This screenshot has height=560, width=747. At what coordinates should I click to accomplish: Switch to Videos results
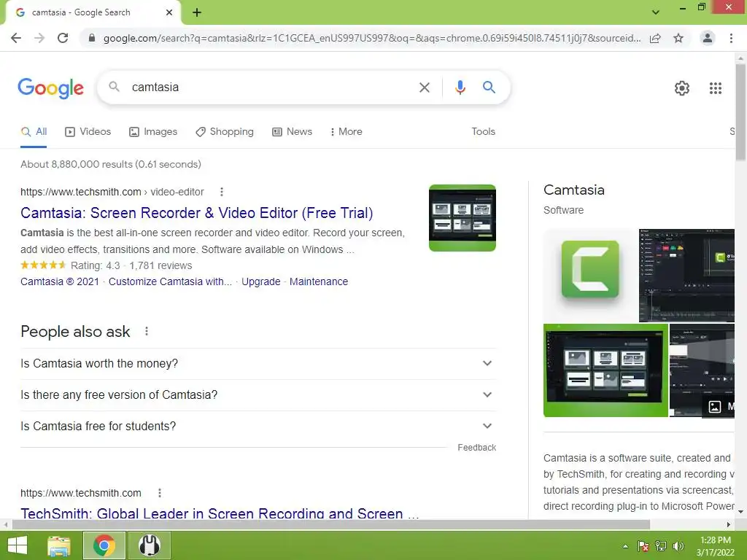(x=88, y=132)
